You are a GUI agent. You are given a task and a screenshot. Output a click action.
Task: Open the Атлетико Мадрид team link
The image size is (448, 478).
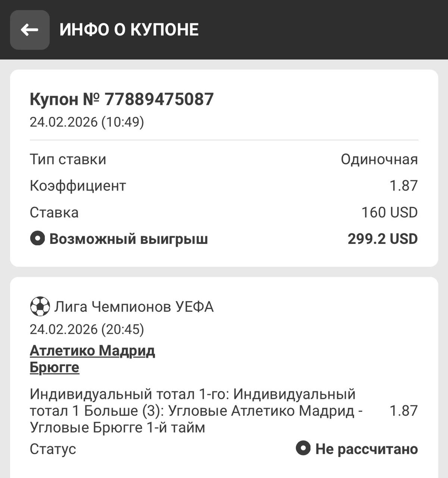tap(92, 351)
